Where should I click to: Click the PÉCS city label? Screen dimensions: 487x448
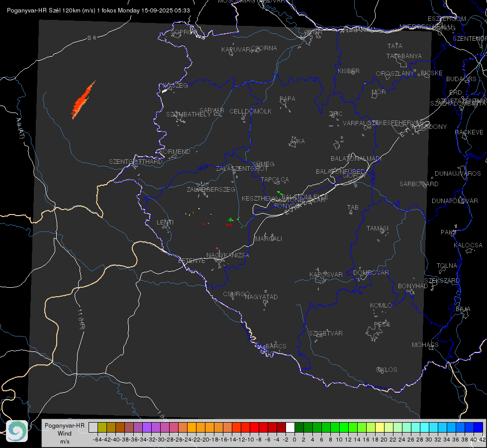382,324
